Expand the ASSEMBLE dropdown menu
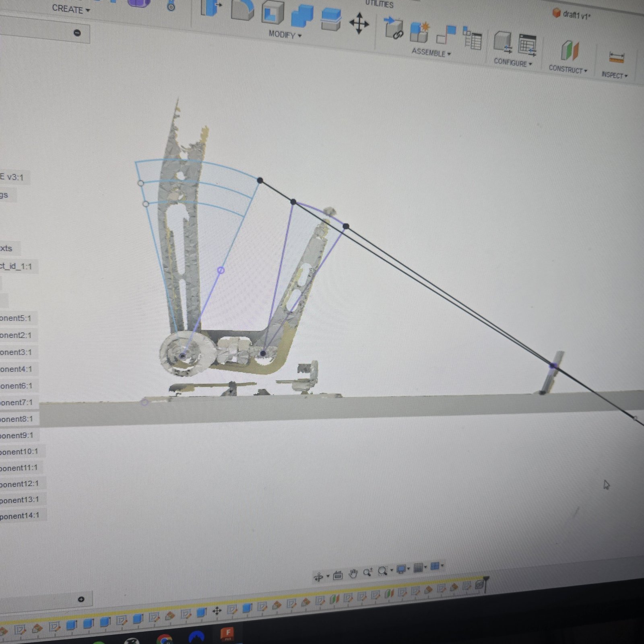 coord(431,52)
